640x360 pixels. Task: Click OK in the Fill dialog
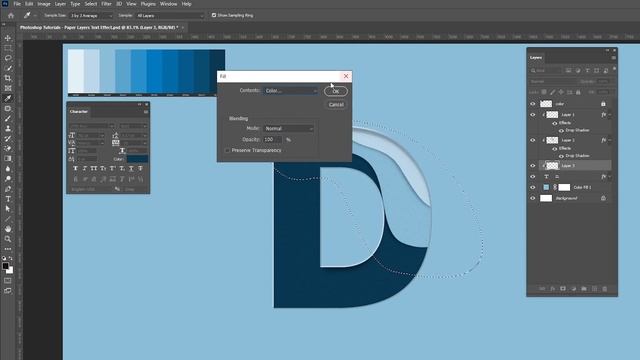[x=336, y=91]
